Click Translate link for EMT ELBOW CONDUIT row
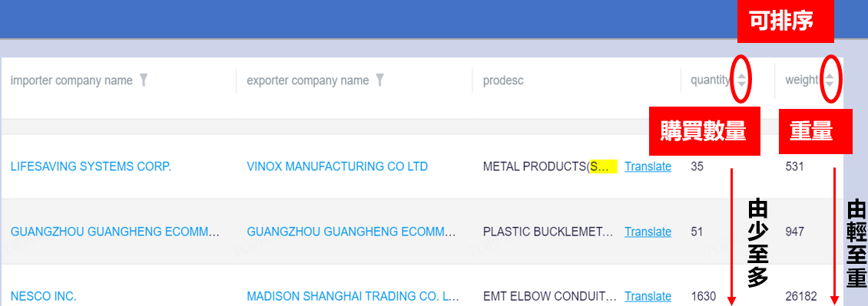The width and height of the screenshot is (868, 306). point(648,297)
